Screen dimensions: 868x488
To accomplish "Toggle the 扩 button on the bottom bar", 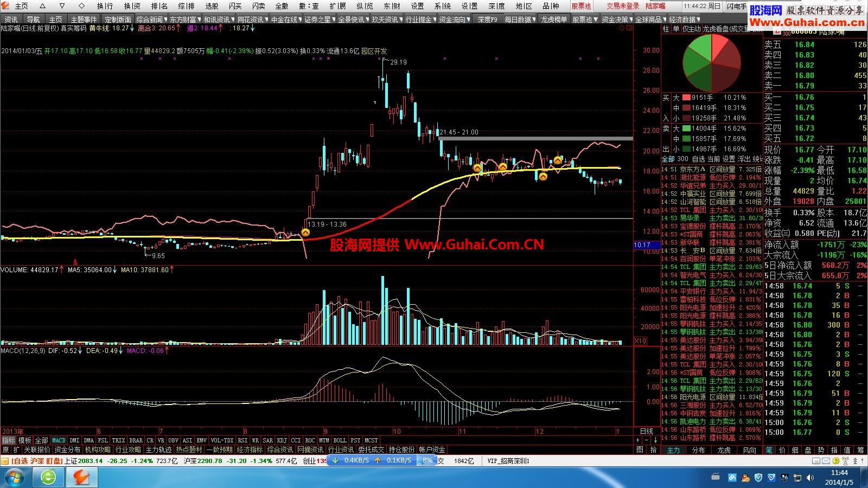I will [x=16, y=450].
